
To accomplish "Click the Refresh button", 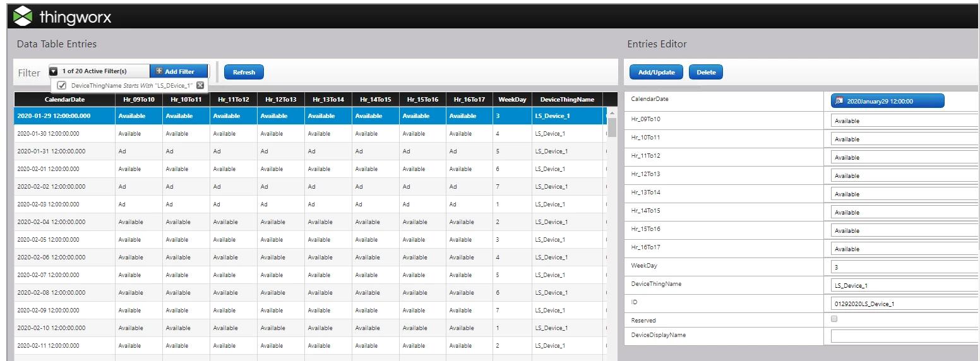I will point(244,72).
